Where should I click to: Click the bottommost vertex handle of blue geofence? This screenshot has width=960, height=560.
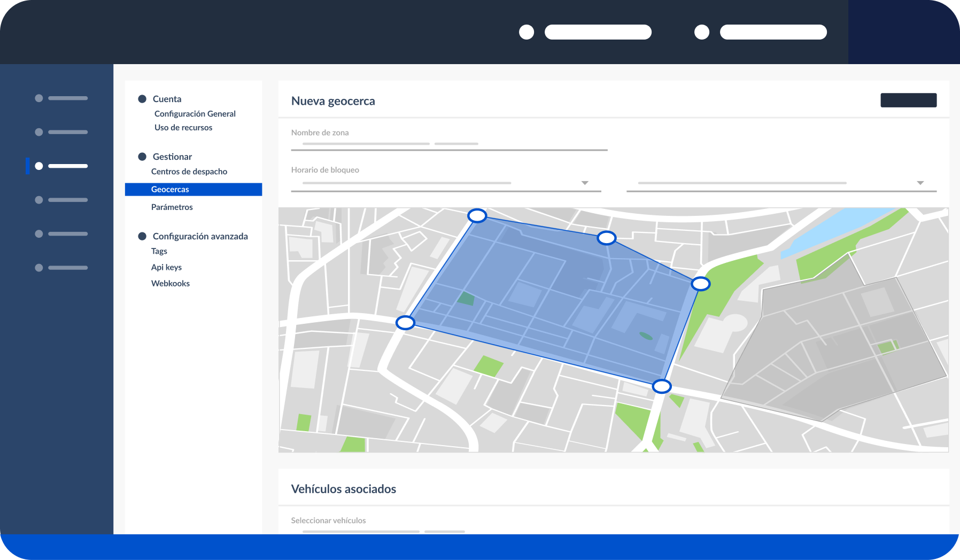tap(662, 386)
